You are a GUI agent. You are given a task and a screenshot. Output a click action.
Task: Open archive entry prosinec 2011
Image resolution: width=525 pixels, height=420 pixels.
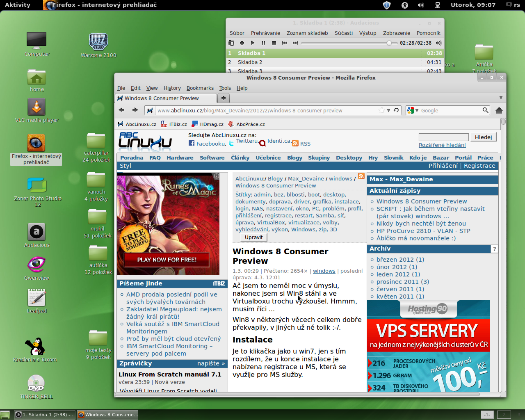[403, 282]
